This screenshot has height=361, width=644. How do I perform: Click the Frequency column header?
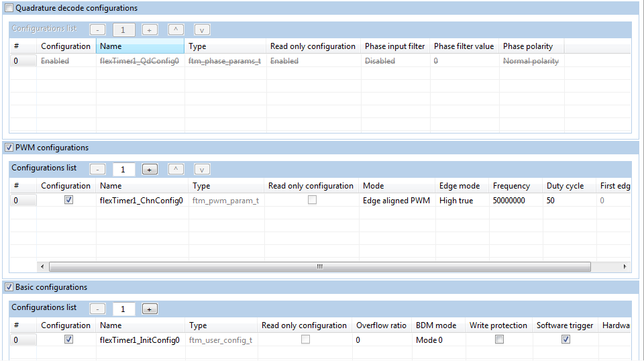point(515,186)
